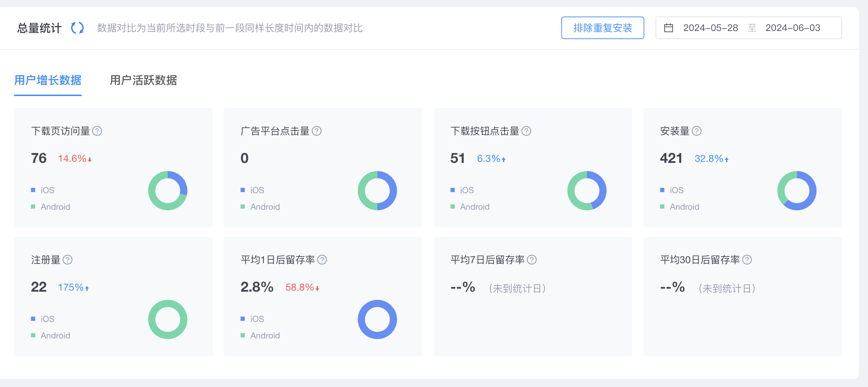The width and height of the screenshot is (868, 387).
Task: Click the 2.8% retention value
Action: [x=257, y=287]
